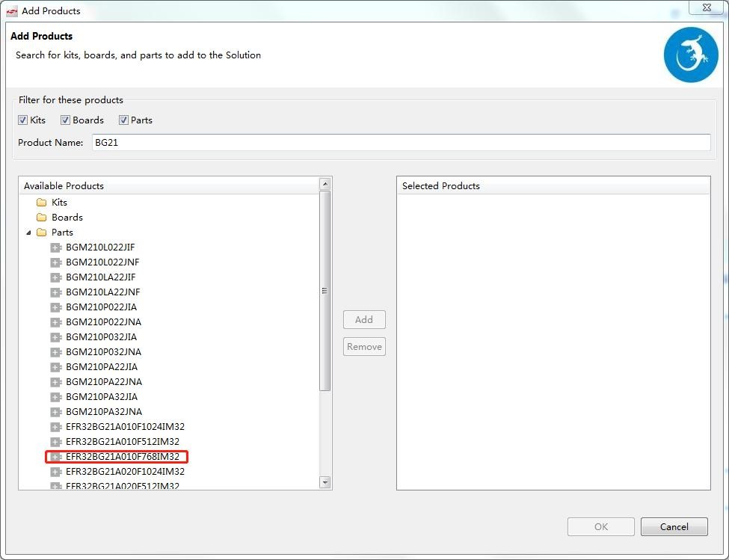Click the chip icon beside BGM210L022JIF
729x560 pixels.
pyautogui.click(x=56, y=247)
